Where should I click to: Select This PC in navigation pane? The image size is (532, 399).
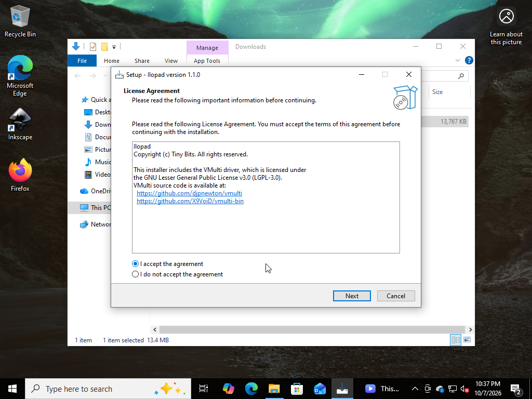89,207
